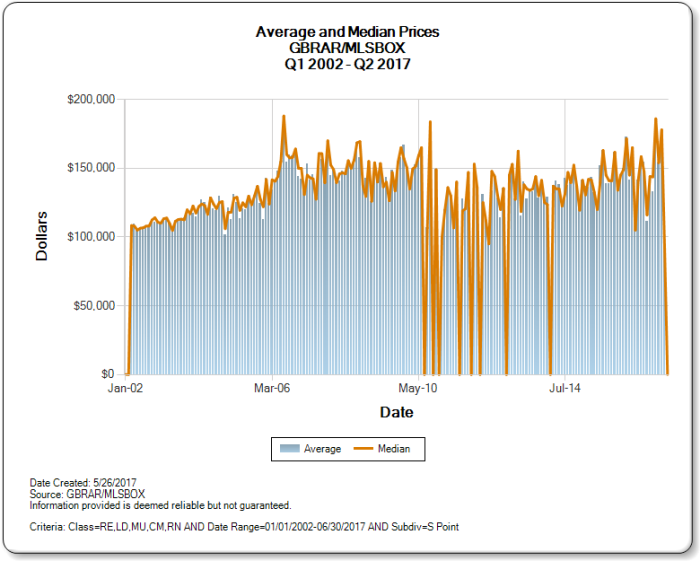Click the 'Mar-06' x-axis label
Screen dimensions: 700x561
[x=272, y=388]
